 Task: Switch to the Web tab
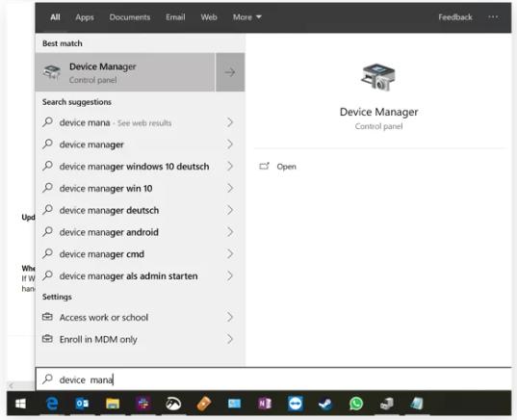click(209, 17)
